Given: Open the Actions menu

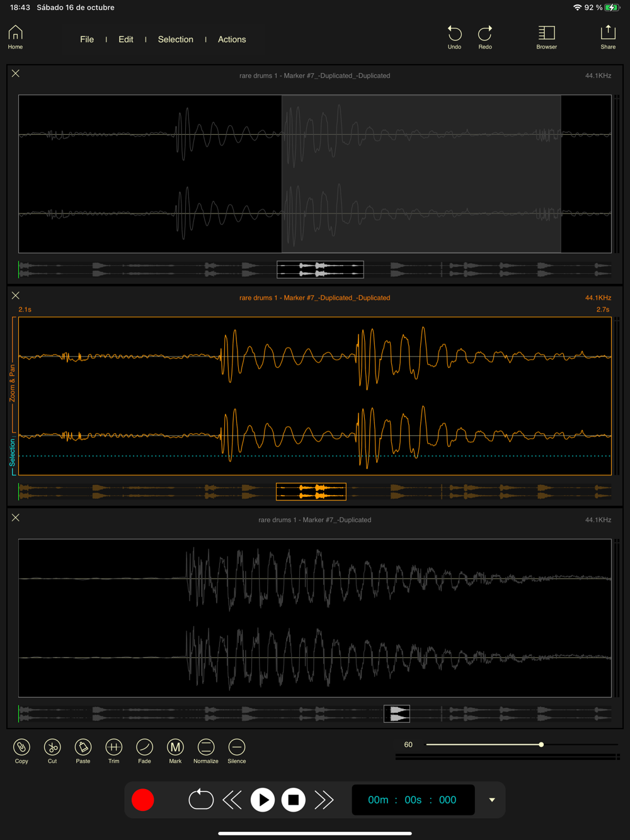Looking at the screenshot, I should (x=232, y=39).
